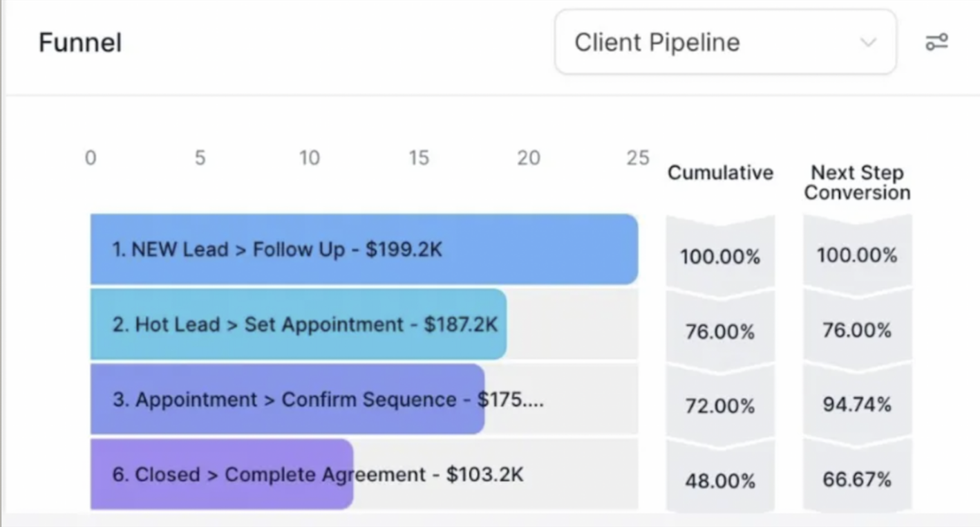Click the Funnel widget title
980x527 pixels.
[80, 43]
